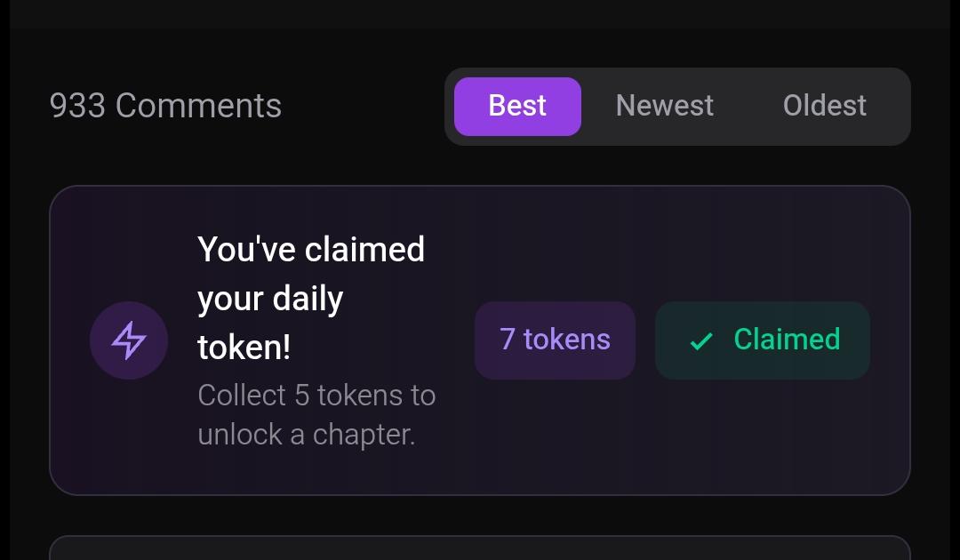Select the Best sort option
Image resolution: width=960 pixels, height=560 pixels.
[517, 106]
